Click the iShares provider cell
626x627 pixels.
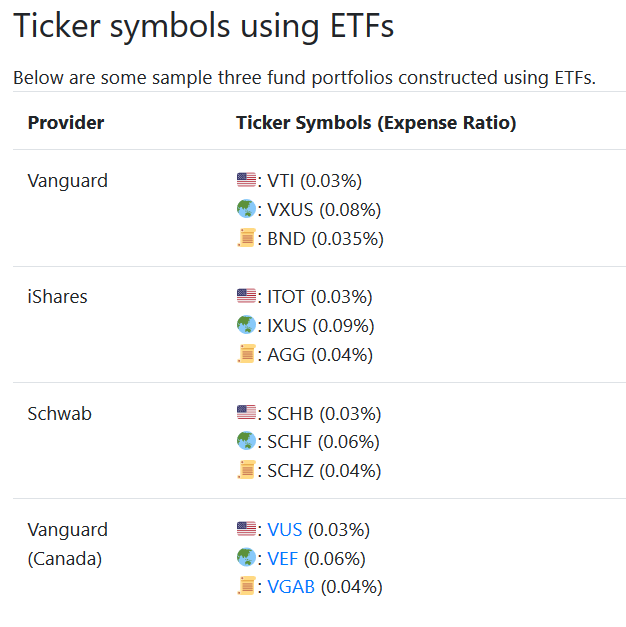pyautogui.click(x=57, y=297)
